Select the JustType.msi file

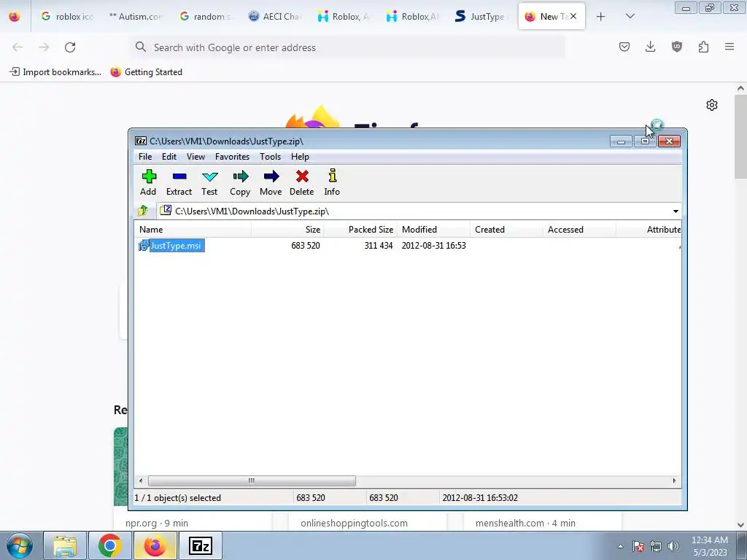tap(175, 246)
